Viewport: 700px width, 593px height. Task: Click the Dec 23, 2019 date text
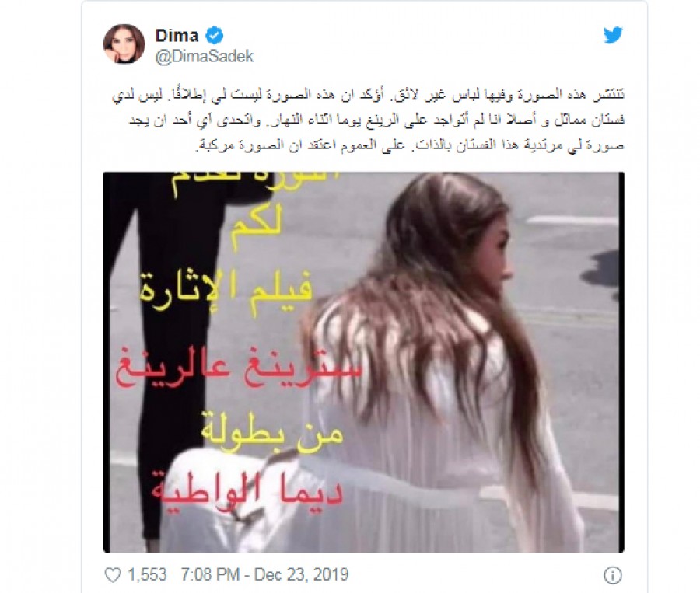click(x=301, y=574)
